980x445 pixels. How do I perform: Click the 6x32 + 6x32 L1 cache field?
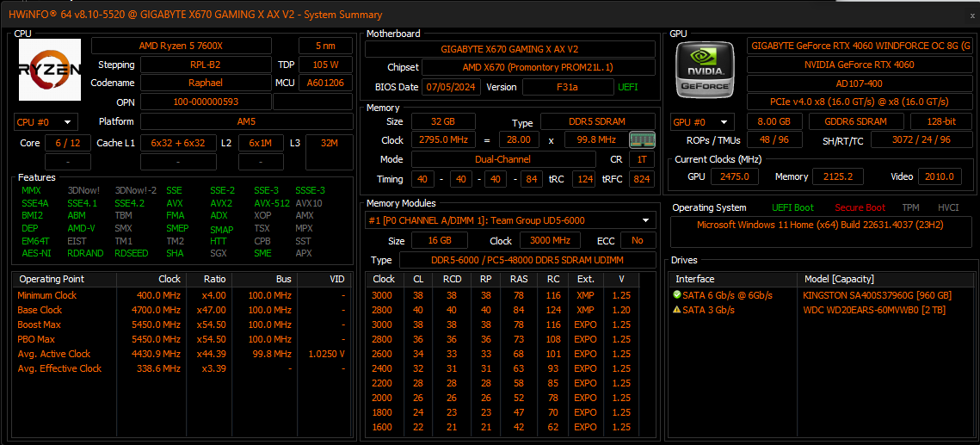coord(178,143)
